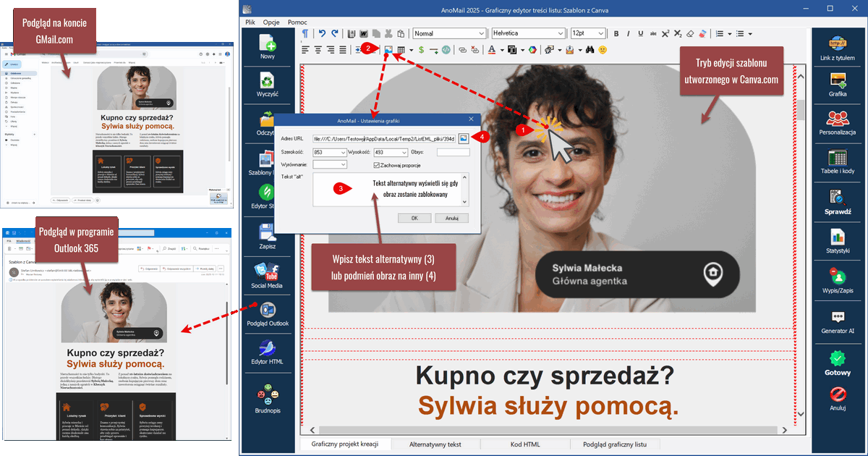Switch to the Kod HTML tab
The image size is (868, 456).
(x=525, y=444)
